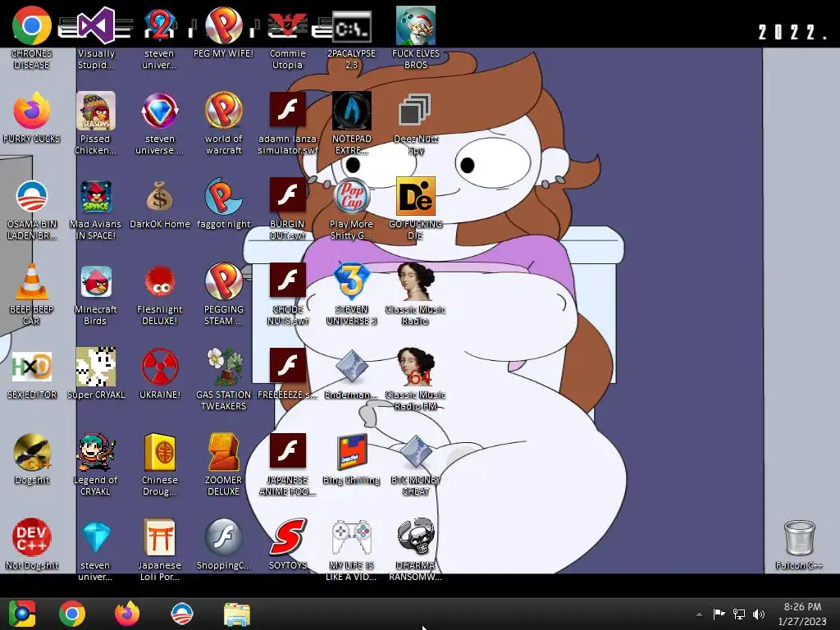The image size is (840, 630).
Task: Launch Chrome from the taskbar
Action: [x=72, y=614]
